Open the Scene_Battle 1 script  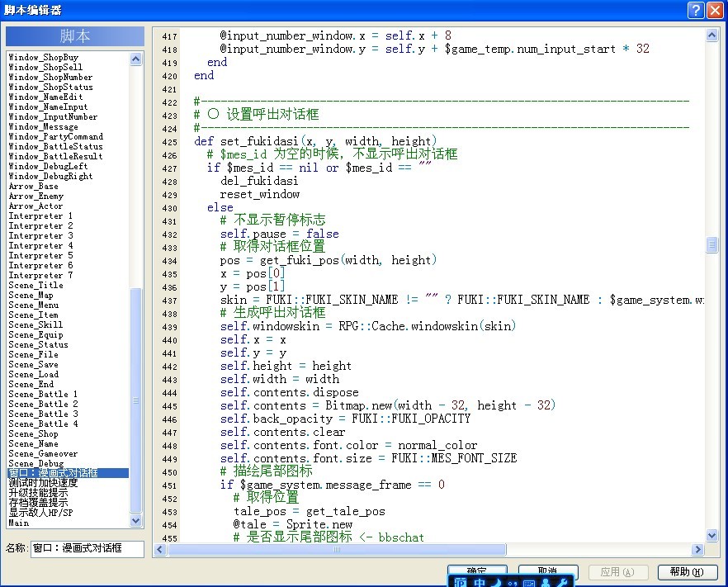43,395
